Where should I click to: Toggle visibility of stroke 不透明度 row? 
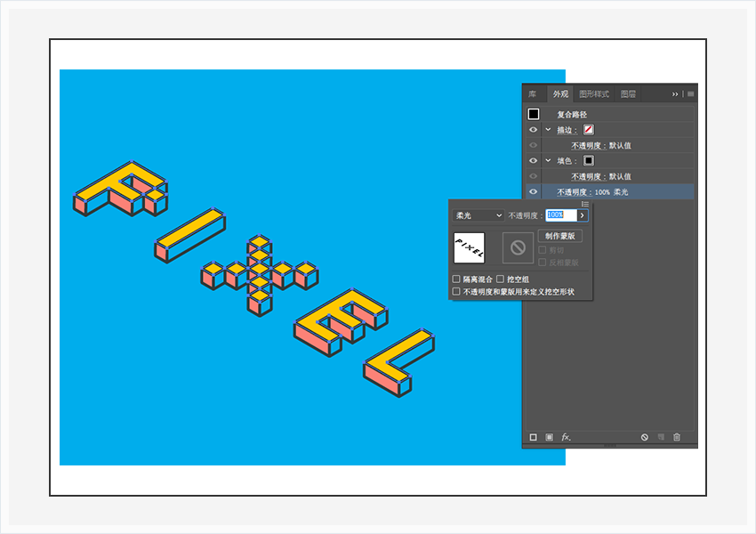[x=534, y=145]
